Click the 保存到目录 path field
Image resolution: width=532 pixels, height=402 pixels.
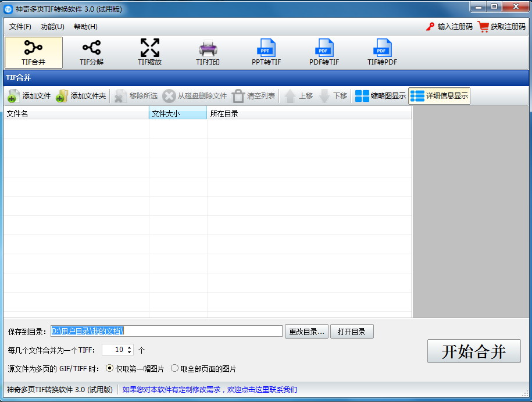tap(167, 331)
